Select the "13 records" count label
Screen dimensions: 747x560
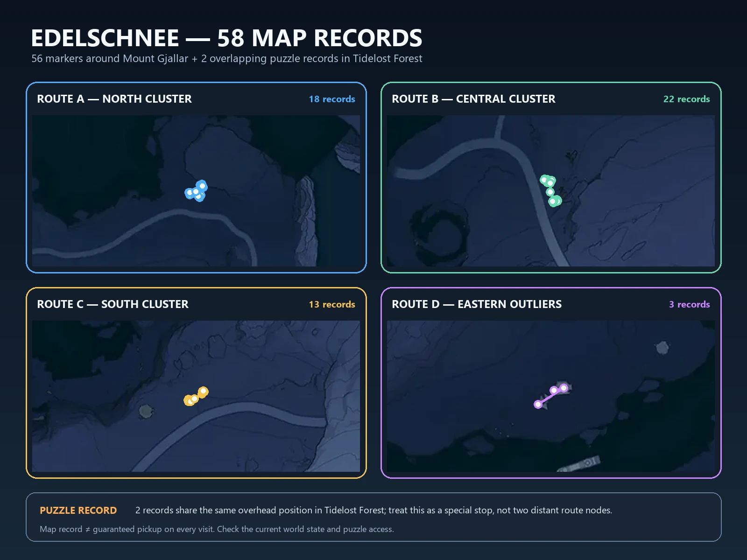tap(332, 304)
